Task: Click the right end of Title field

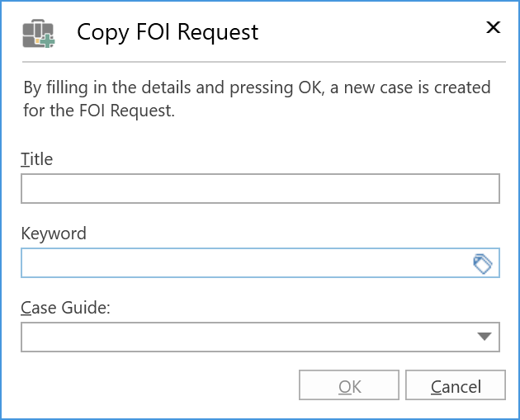Action: click(487, 189)
